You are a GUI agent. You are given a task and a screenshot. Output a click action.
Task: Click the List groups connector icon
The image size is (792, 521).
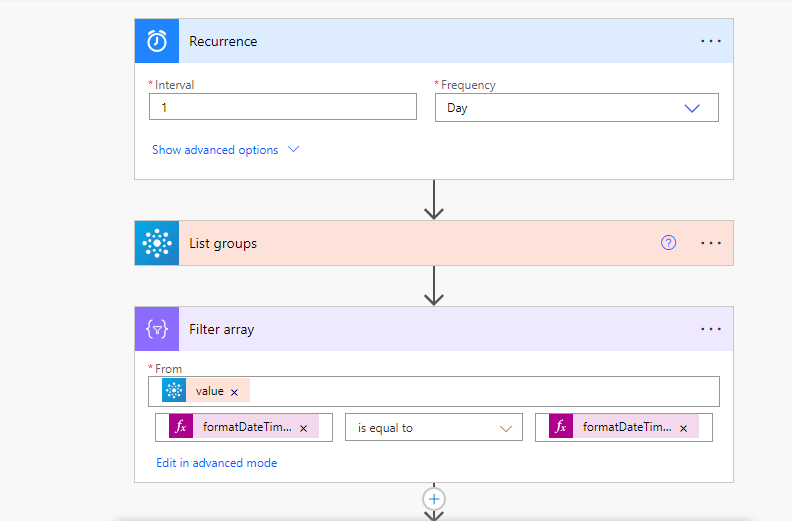(157, 243)
